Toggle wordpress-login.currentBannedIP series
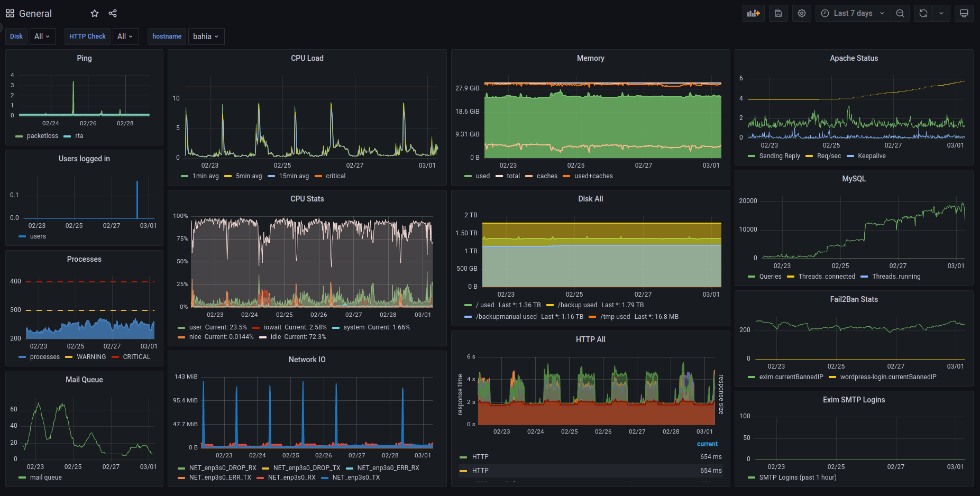The width and height of the screenshot is (980, 496). point(888,377)
